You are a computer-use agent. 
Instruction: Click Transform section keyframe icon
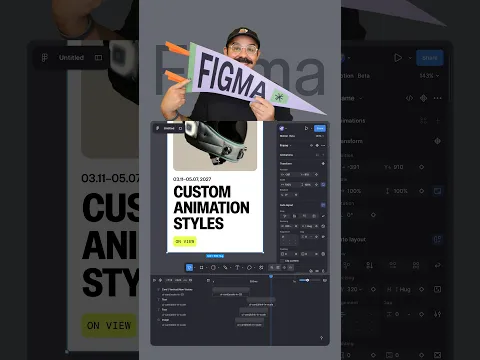[x=323, y=164]
